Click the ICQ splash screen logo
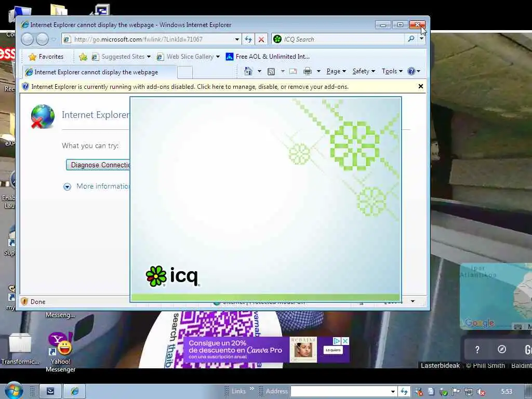 pyautogui.click(x=172, y=276)
